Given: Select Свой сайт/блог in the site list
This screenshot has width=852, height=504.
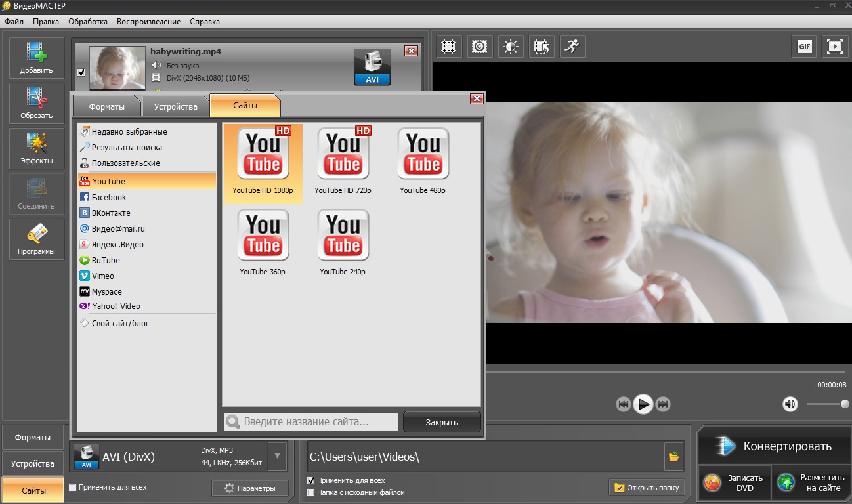Looking at the screenshot, I should click(147, 324).
